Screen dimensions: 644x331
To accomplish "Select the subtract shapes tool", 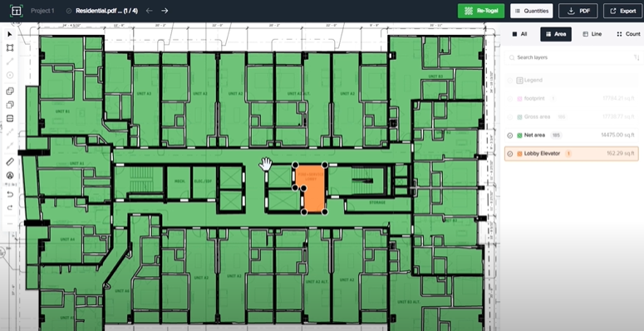I will [10, 105].
